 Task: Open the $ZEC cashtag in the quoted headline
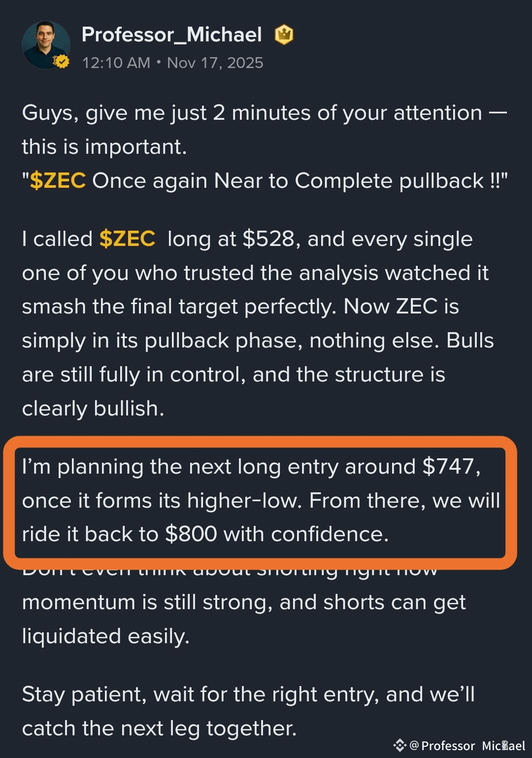[x=58, y=181]
